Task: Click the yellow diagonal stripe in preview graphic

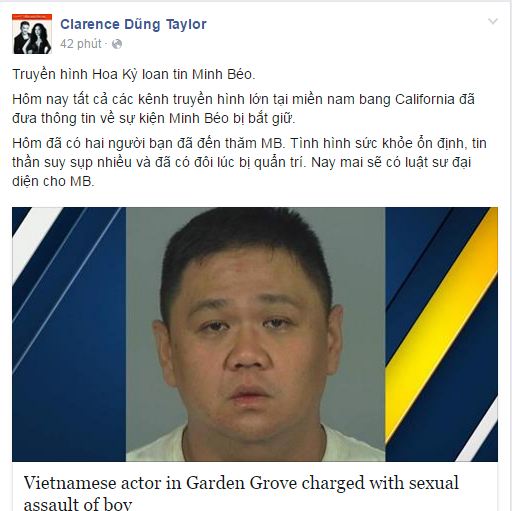Action: (x=442, y=325)
